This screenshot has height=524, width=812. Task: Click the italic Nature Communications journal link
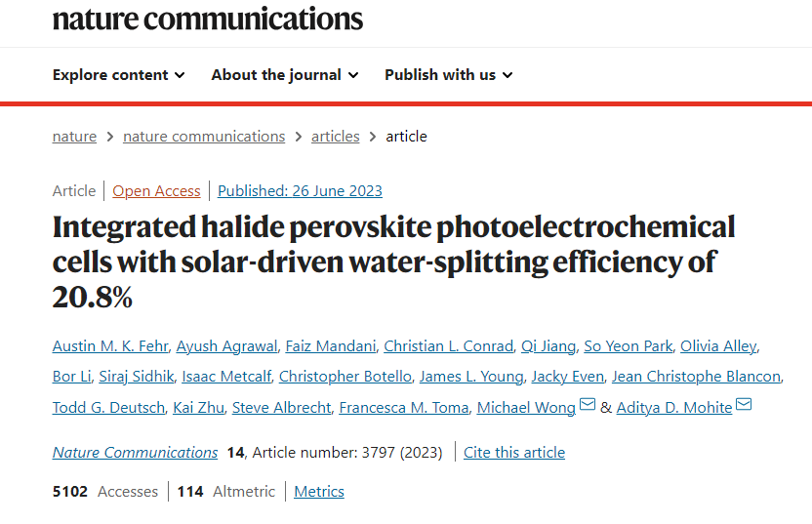(x=135, y=453)
